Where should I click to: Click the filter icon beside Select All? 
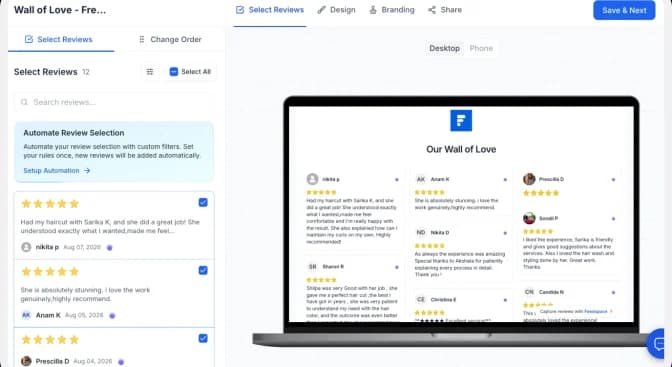[150, 72]
